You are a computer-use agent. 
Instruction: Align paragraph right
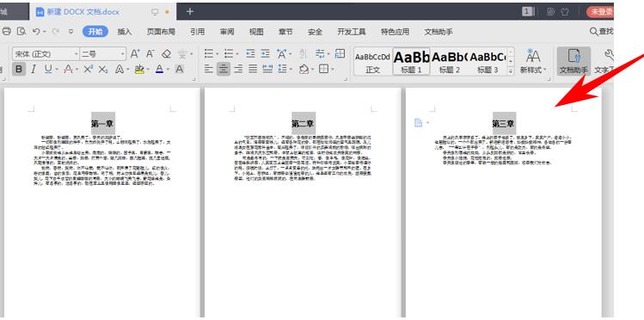(x=238, y=69)
